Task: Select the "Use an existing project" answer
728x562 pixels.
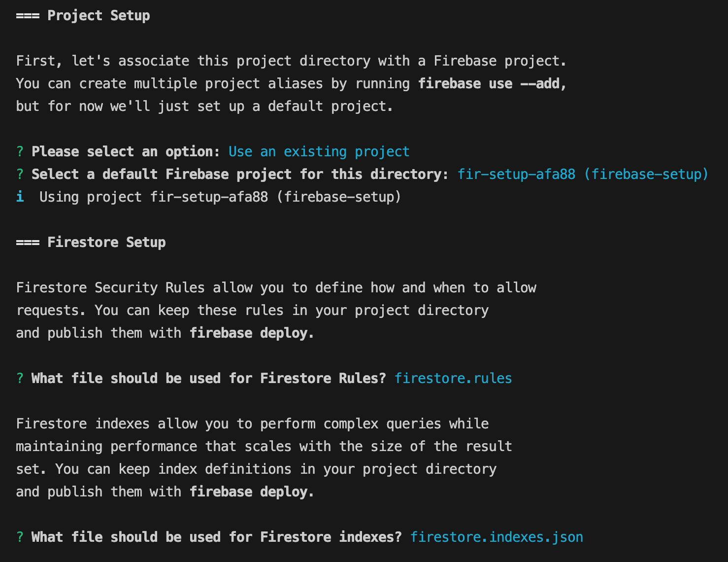Action: [319, 151]
